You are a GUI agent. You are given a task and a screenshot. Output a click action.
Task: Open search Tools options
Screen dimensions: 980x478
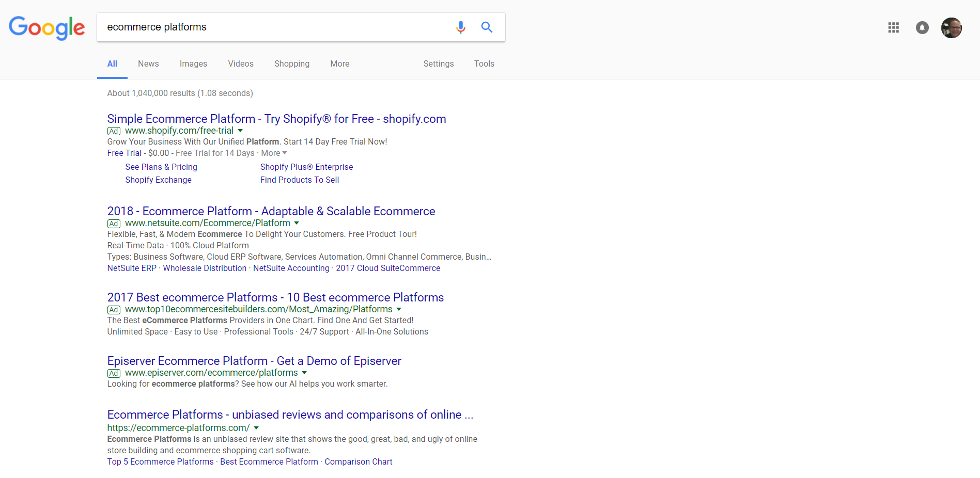(x=484, y=64)
